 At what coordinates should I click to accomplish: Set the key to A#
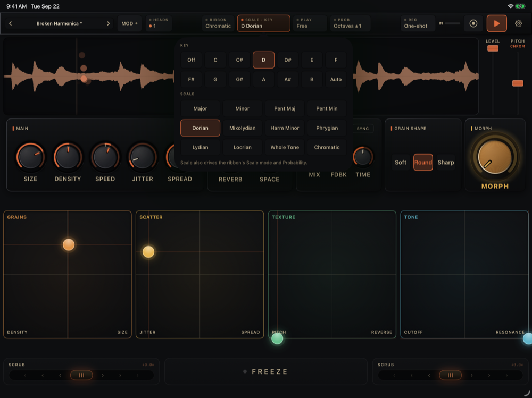pos(288,80)
